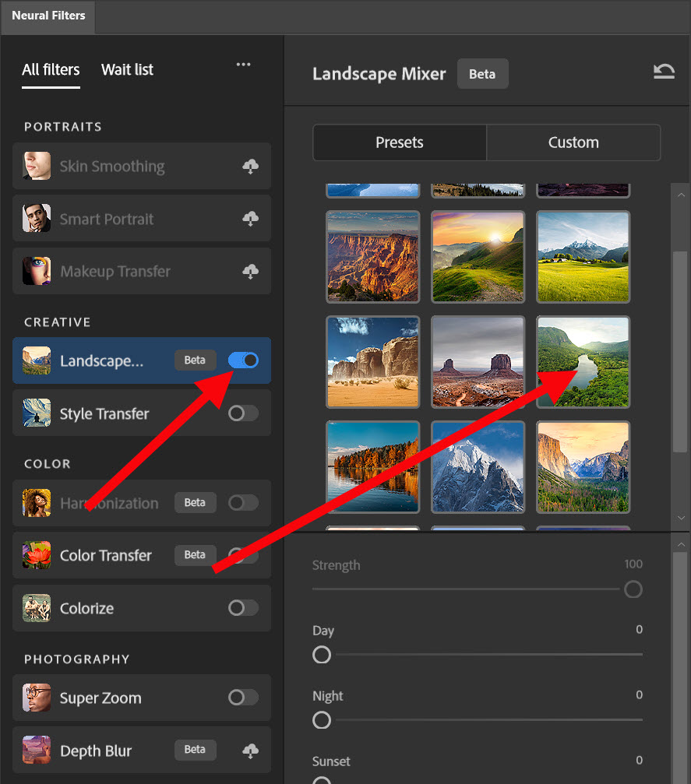The height and width of the screenshot is (784, 691).
Task: Click the Makeup Transfer face thumbnail icon
Action: [x=37, y=271]
